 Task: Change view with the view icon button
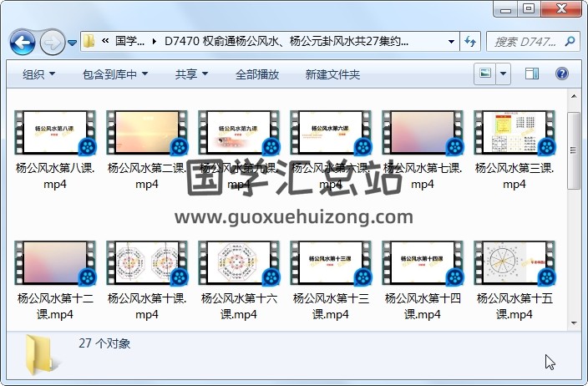pos(485,74)
